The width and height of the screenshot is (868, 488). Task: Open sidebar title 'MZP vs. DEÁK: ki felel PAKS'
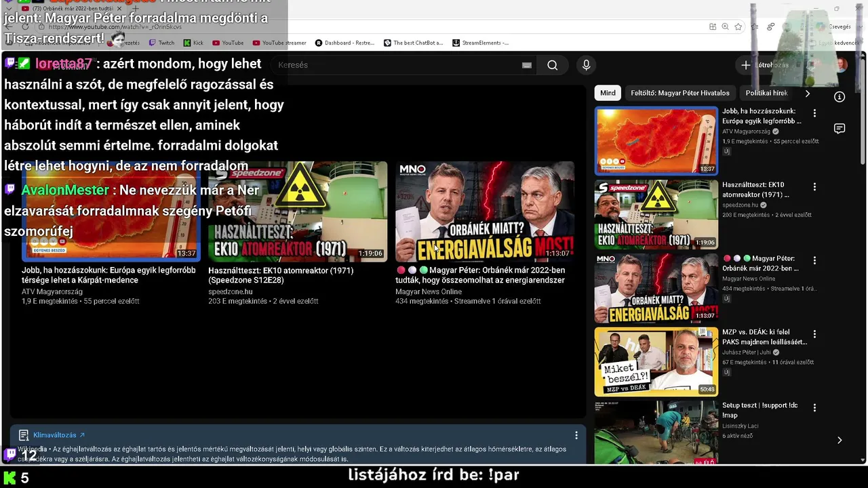[x=765, y=338]
